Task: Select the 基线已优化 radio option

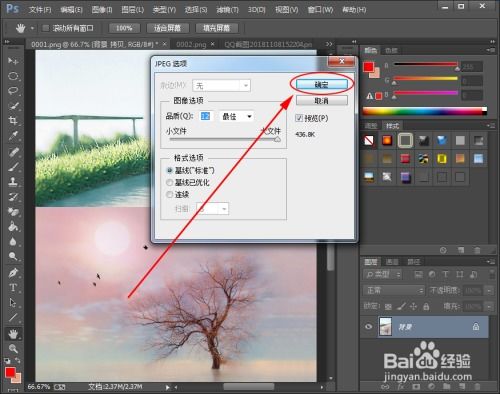Action: (170, 182)
